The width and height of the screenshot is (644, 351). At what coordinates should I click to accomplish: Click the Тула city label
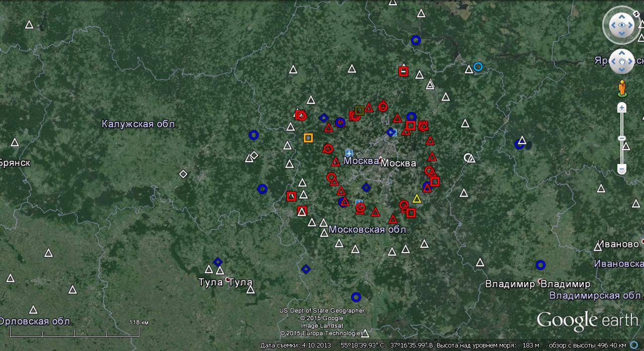pos(210,282)
